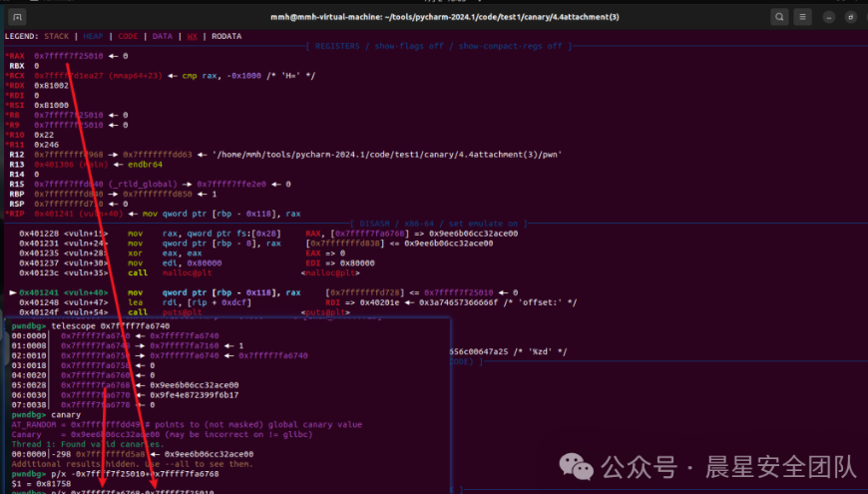Click the WeChat logo in the watermark
This screenshot has height=494, width=868.
coord(579,466)
